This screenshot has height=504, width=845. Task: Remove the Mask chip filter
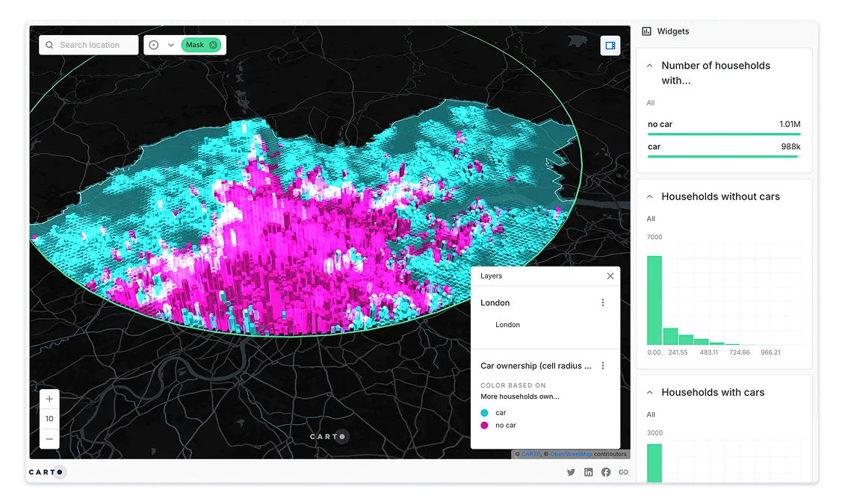pyautogui.click(x=213, y=45)
